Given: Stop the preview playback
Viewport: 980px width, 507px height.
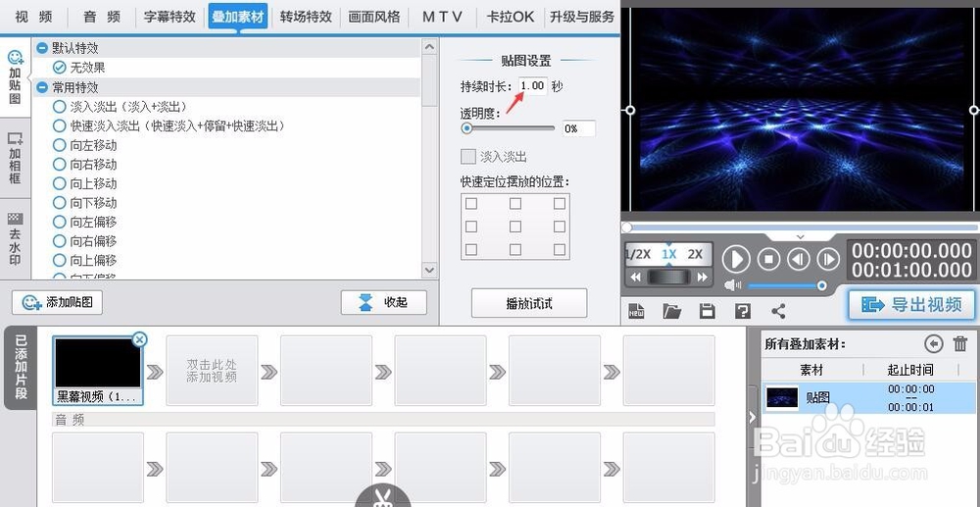Looking at the screenshot, I should [768, 259].
